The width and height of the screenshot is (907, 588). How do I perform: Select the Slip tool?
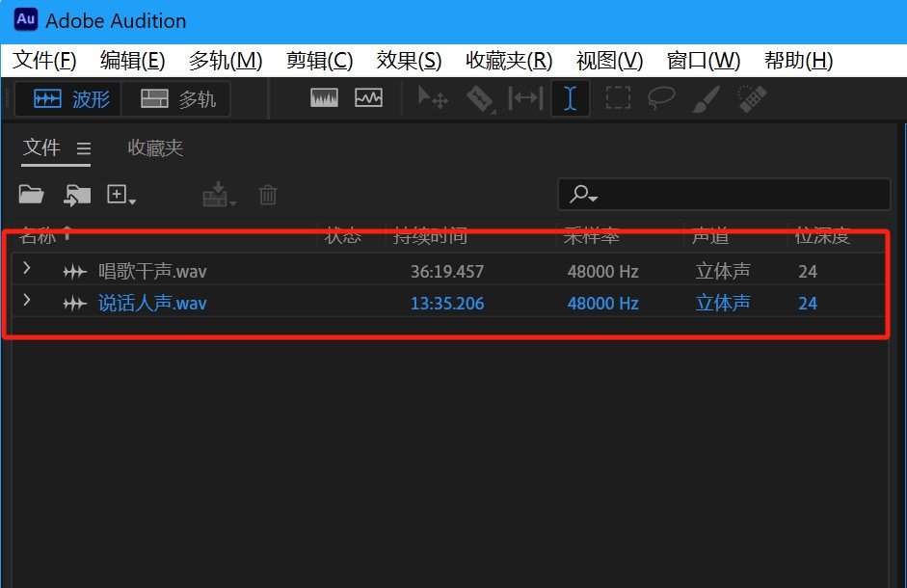525,98
